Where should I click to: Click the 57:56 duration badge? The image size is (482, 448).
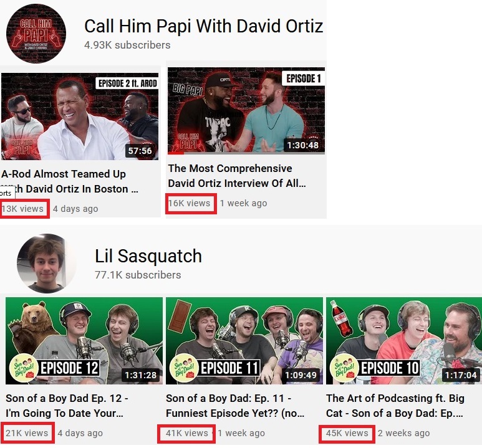click(x=140, y=151)
